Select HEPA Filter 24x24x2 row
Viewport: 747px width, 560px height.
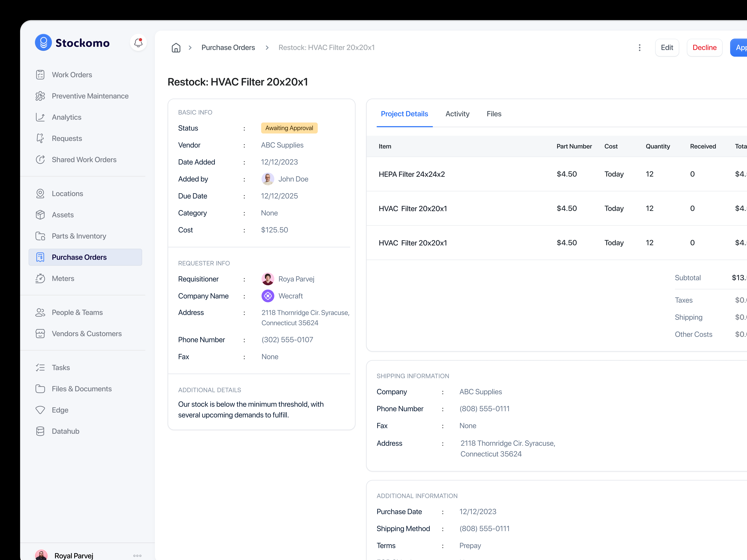412,174
